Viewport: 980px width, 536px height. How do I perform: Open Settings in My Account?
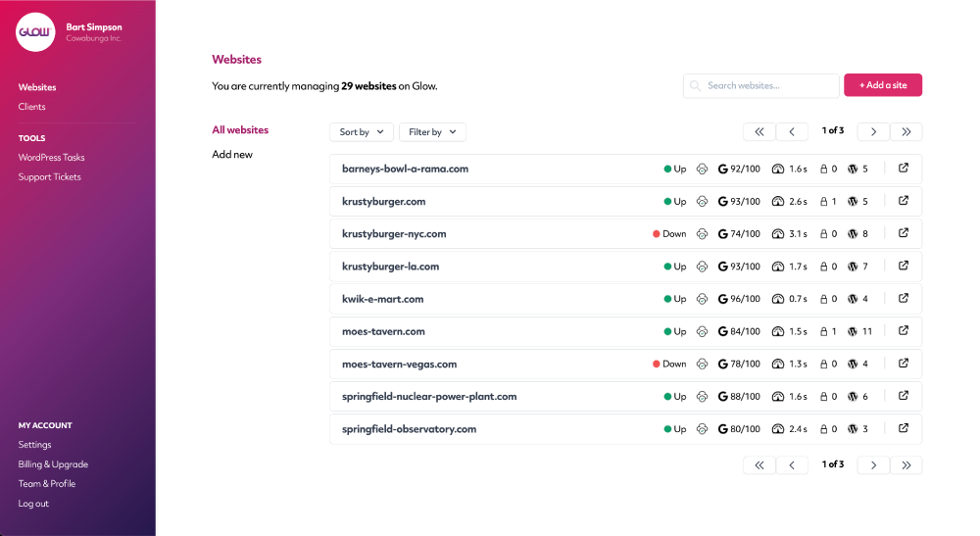tap(34, 445)
